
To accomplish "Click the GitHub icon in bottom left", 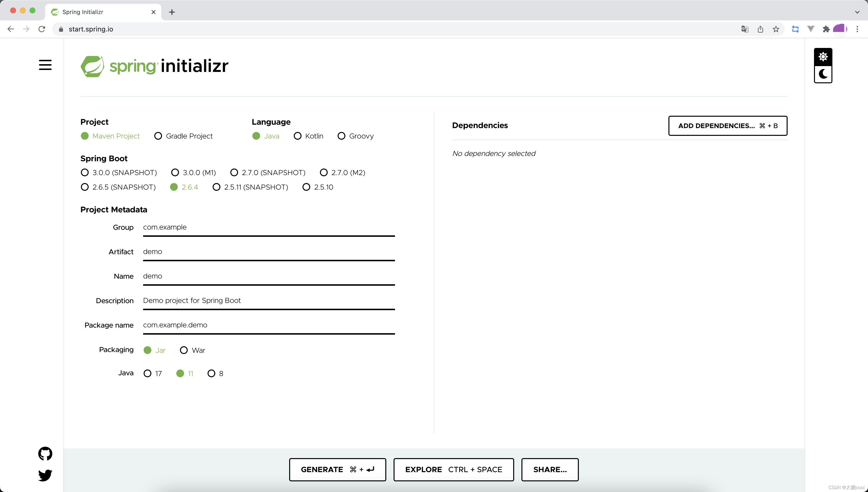I will [45, 454].
